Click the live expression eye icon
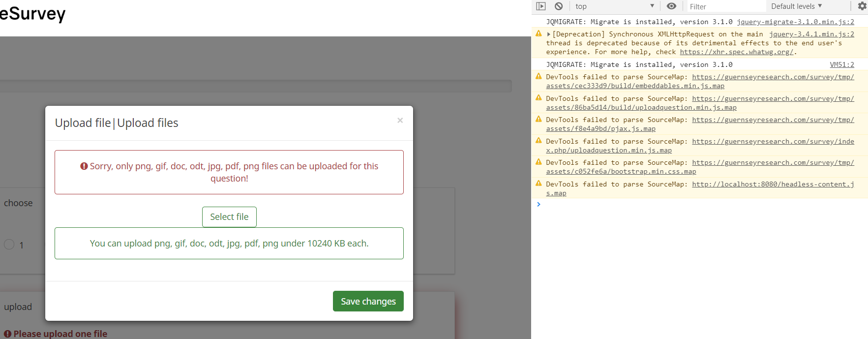 pos(671,6)
